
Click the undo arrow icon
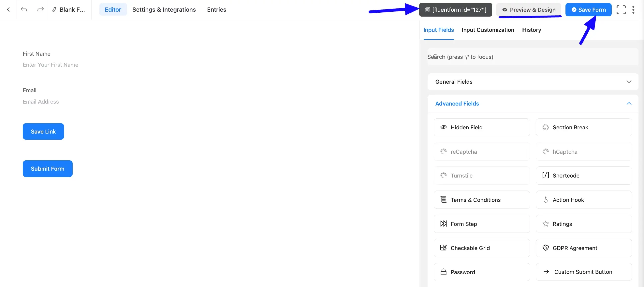pyautogui.click(x=24, y=10)
